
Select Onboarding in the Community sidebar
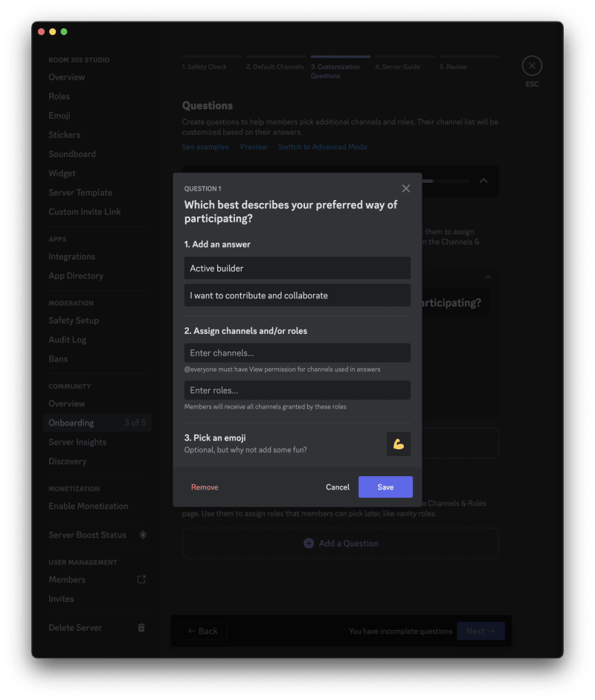click(72, 422)
